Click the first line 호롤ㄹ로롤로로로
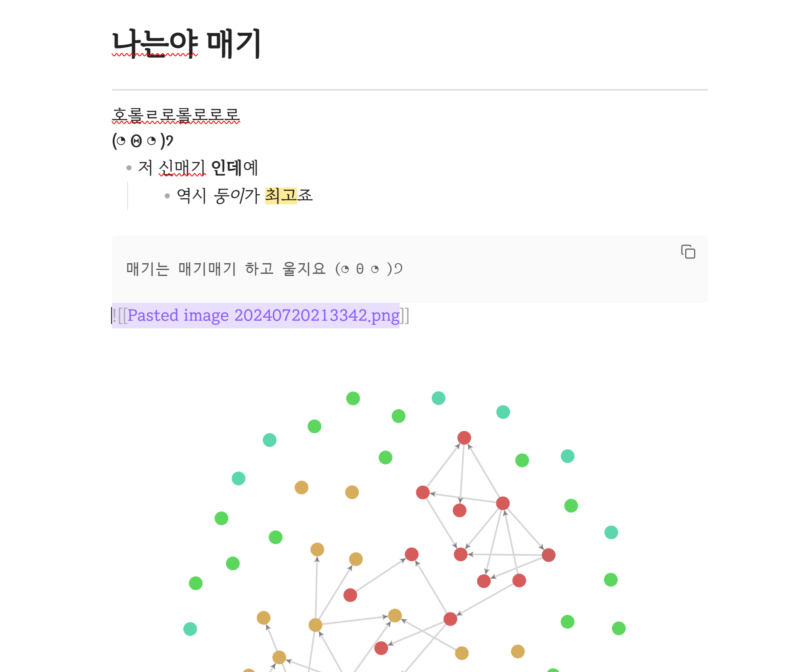Viewport: 790px width, 672px height. (x=176, y=115)
